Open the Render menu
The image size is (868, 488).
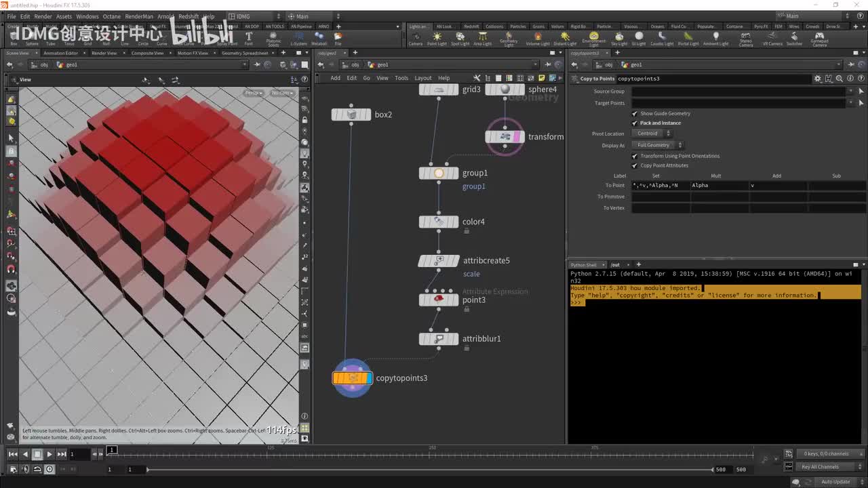click(x=43, y=16)
